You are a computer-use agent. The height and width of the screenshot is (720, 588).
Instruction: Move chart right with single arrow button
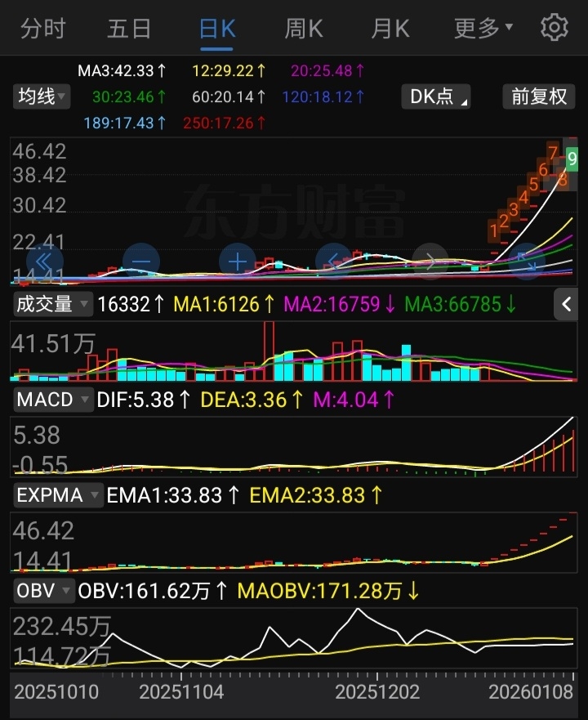(x=430, y=262)
